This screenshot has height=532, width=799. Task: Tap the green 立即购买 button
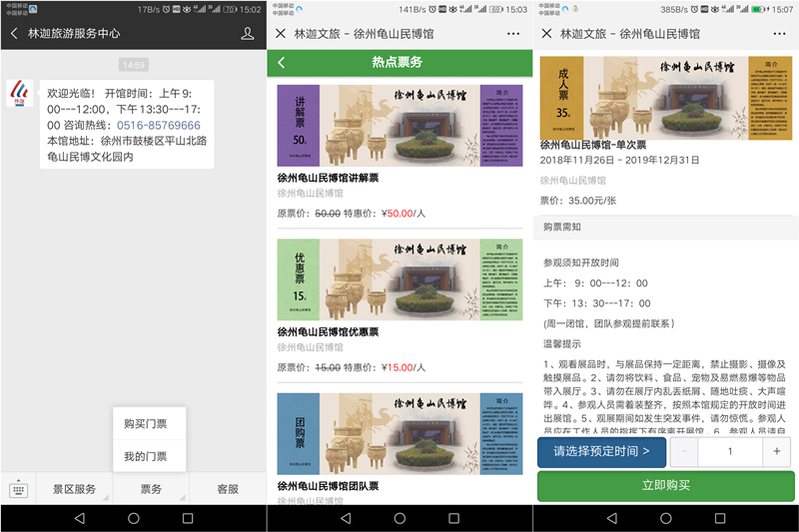pyautogui.click(x=666, y=486)
